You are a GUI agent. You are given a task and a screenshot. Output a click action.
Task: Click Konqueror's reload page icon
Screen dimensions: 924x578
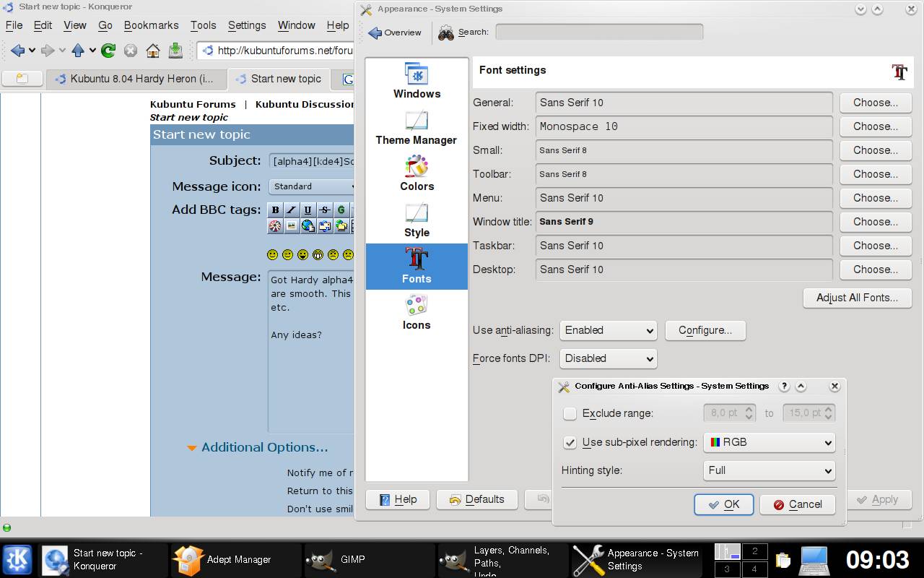(108, 51)
